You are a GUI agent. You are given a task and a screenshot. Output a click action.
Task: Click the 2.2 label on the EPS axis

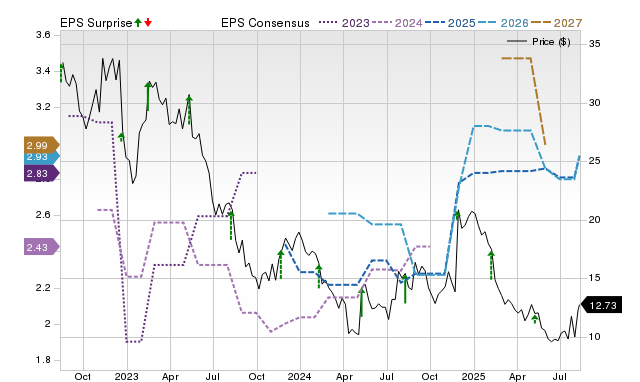coord(43,288)
